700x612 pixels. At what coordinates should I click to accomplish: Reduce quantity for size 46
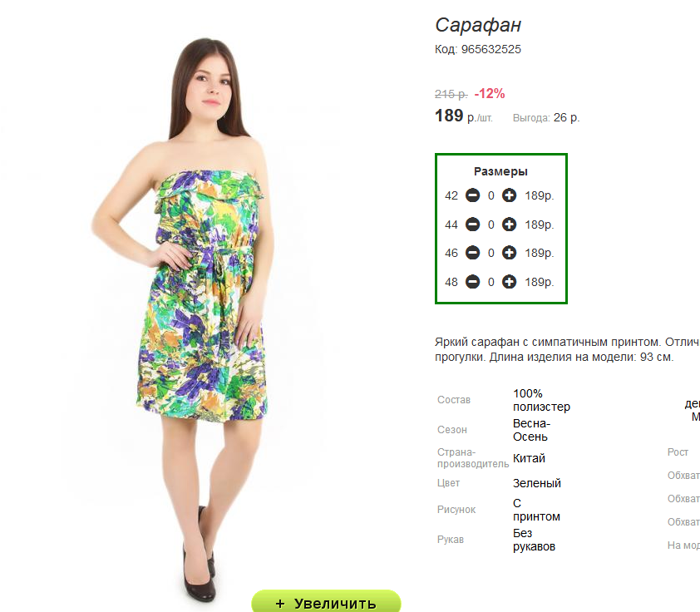pyautogui.click(x=473, y=253)
